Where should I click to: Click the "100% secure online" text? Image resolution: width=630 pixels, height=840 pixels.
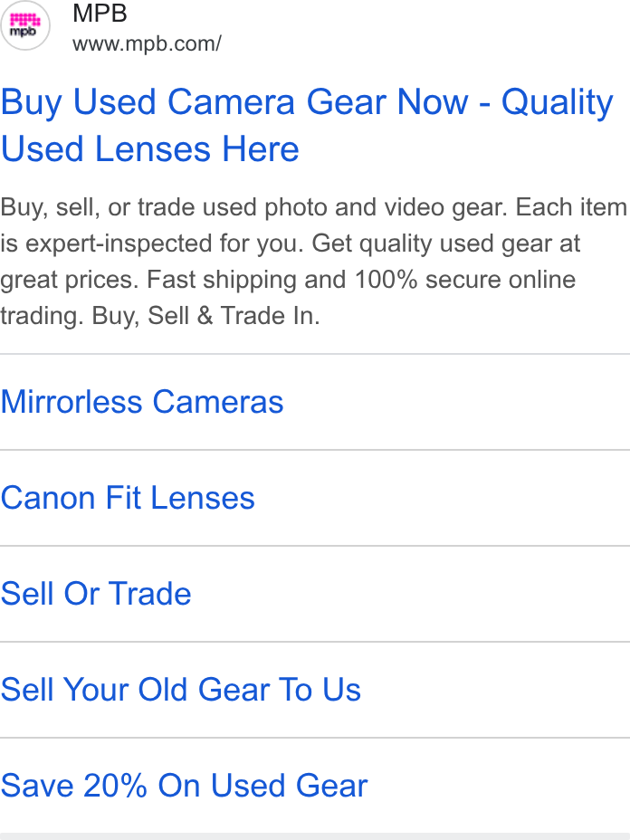(465, 280)
